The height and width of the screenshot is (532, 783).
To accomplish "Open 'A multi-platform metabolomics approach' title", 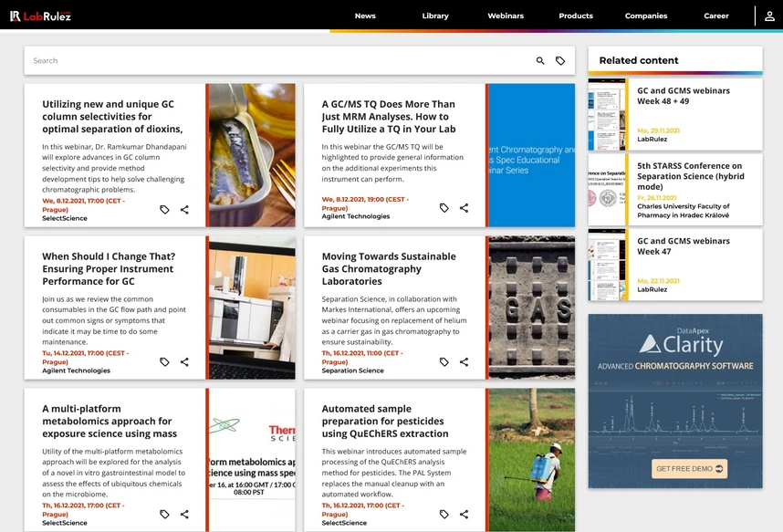I will tap(110, 421).
